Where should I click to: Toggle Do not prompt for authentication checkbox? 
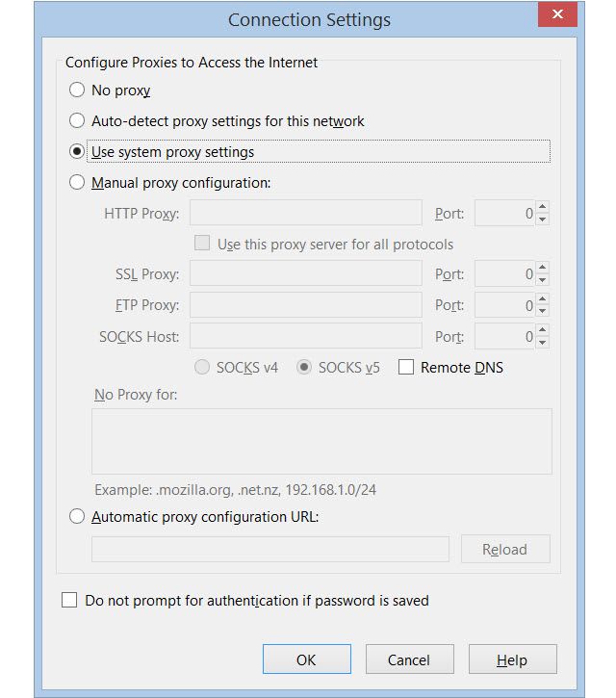pos(69,601)
